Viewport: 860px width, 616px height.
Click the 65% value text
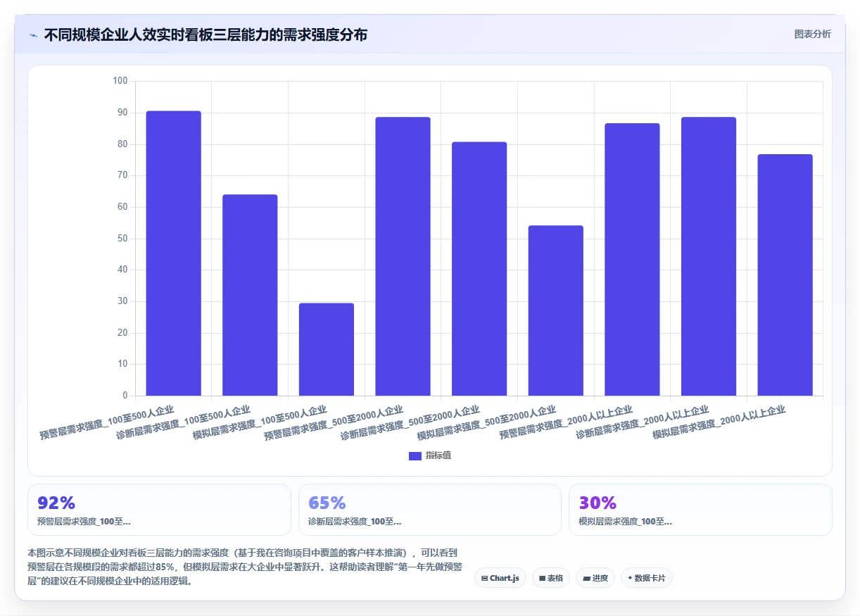[327, 503]
